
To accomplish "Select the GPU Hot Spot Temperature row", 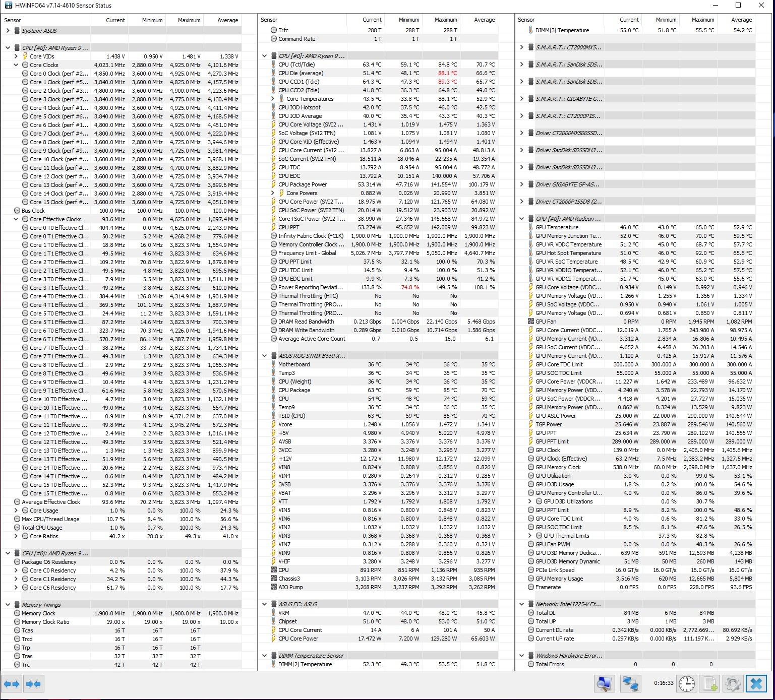I will (x=635, y=253).
